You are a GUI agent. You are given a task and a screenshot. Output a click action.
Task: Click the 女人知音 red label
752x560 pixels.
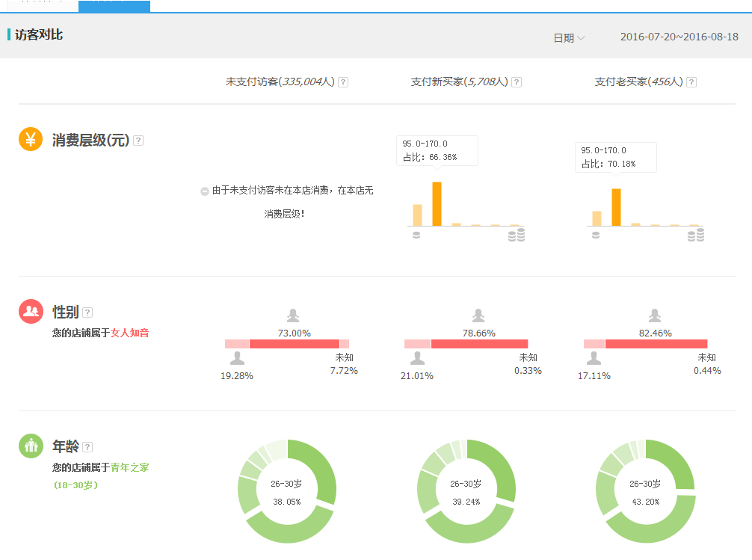coord(129,333)
